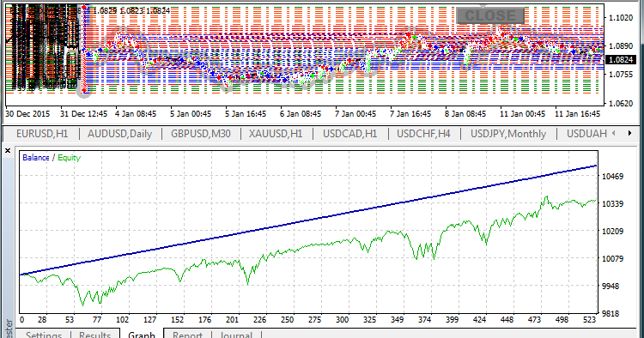644x338 pixels.
Task: Click trade number 523 on graph axis
Action: tap(589, 319)
